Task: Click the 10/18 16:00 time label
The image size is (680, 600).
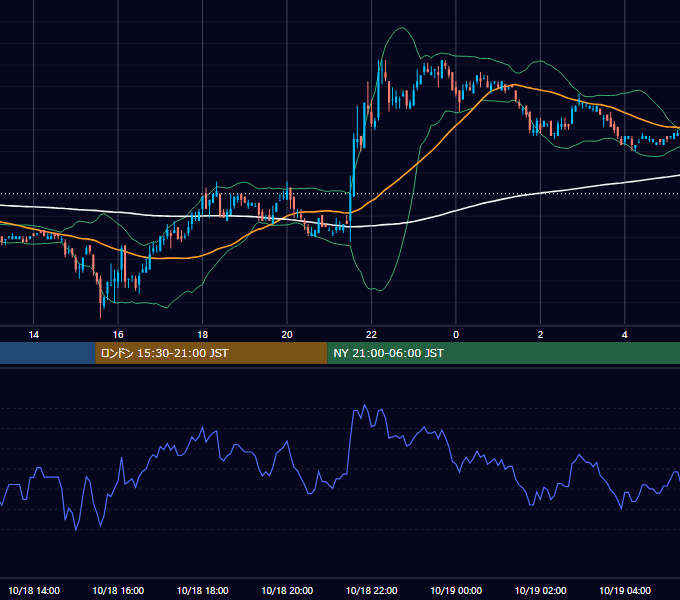Action: [118, 590]
